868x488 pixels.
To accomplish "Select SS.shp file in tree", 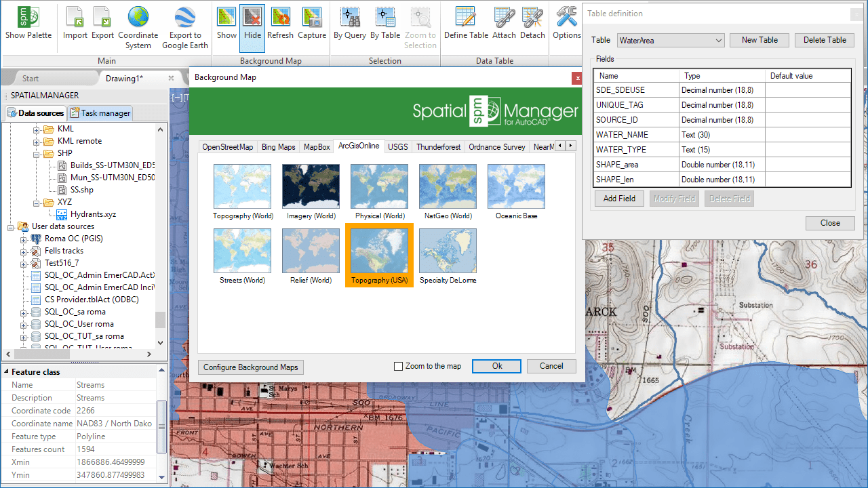I will pyautogui.click(x=82, y=190).
